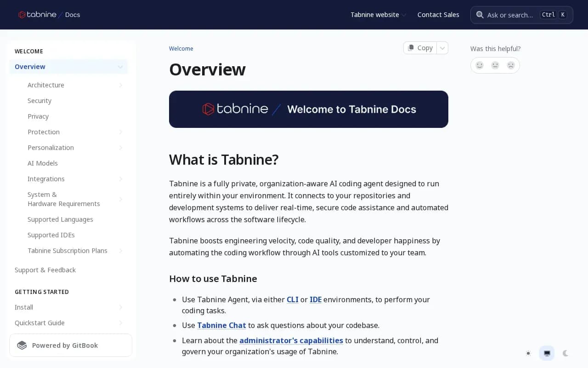This screenshot has height=368, width=588.
Task: Collapse the Overview section chevron
Action: 120,67
